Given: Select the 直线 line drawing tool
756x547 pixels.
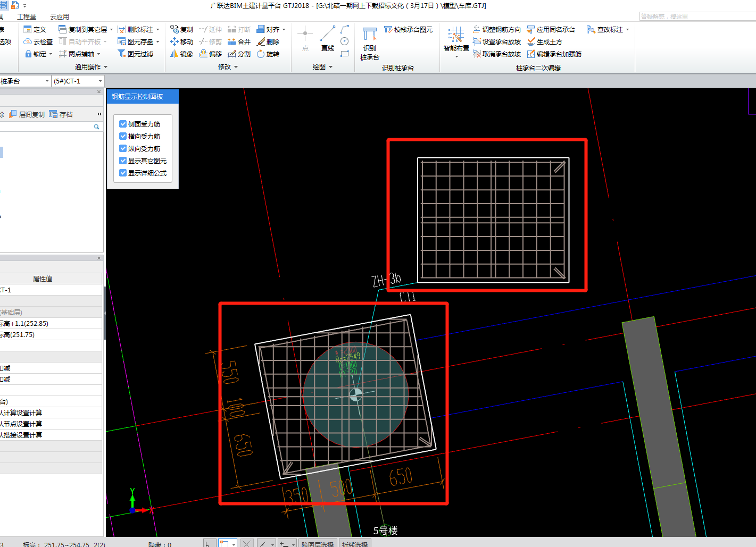Looking at the screenshot, I should point(327,38).
